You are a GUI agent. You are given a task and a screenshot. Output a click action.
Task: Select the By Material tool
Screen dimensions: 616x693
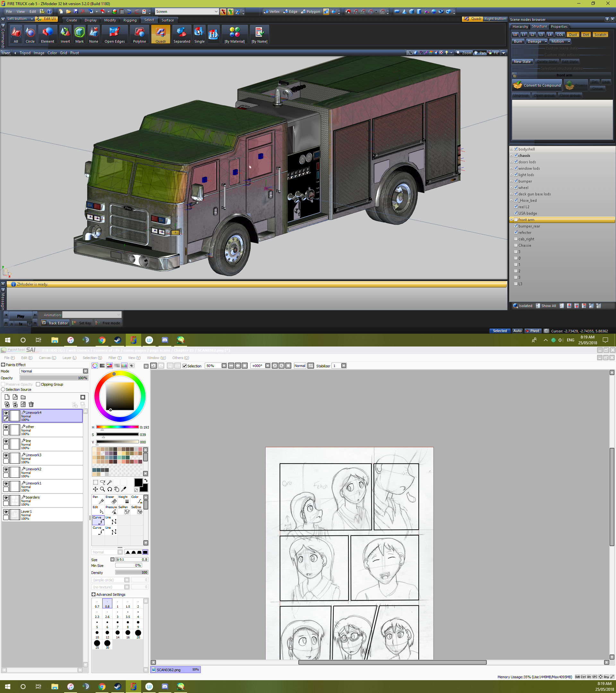pyautogui.click(x=234, y=34)
